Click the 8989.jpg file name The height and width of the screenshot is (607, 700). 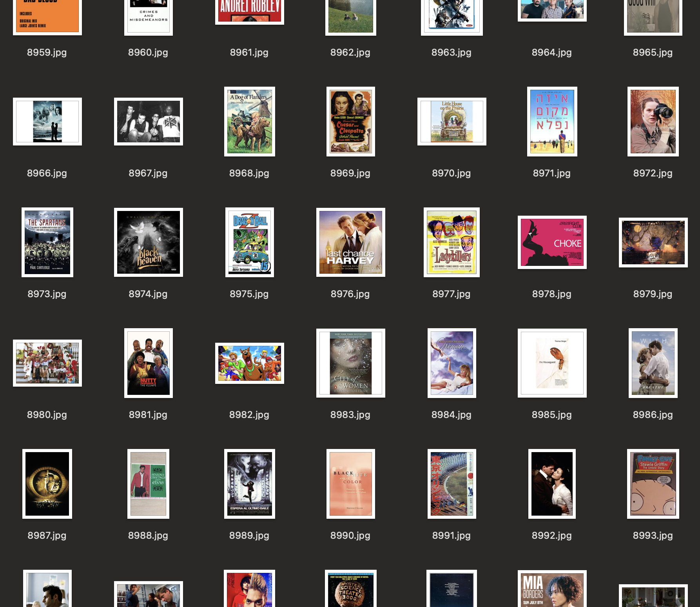tap(249, 536)
